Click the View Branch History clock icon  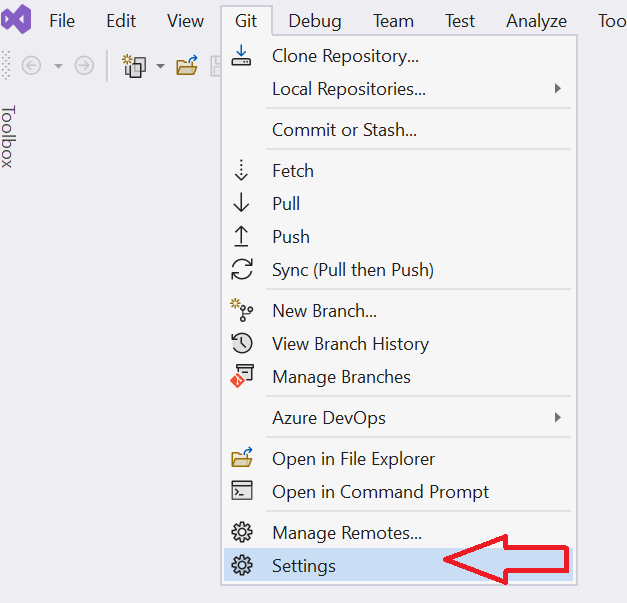[x=242, y=344]
